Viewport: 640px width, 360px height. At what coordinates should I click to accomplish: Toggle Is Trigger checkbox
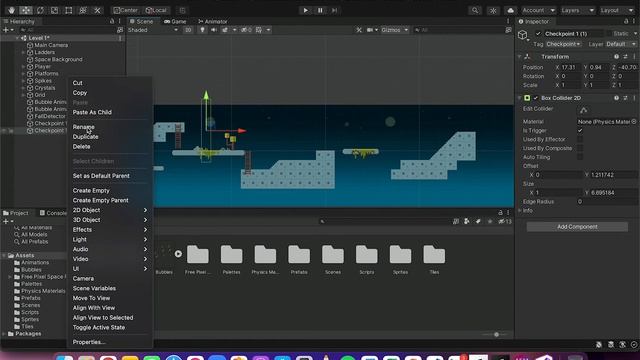tap(580, 131)
